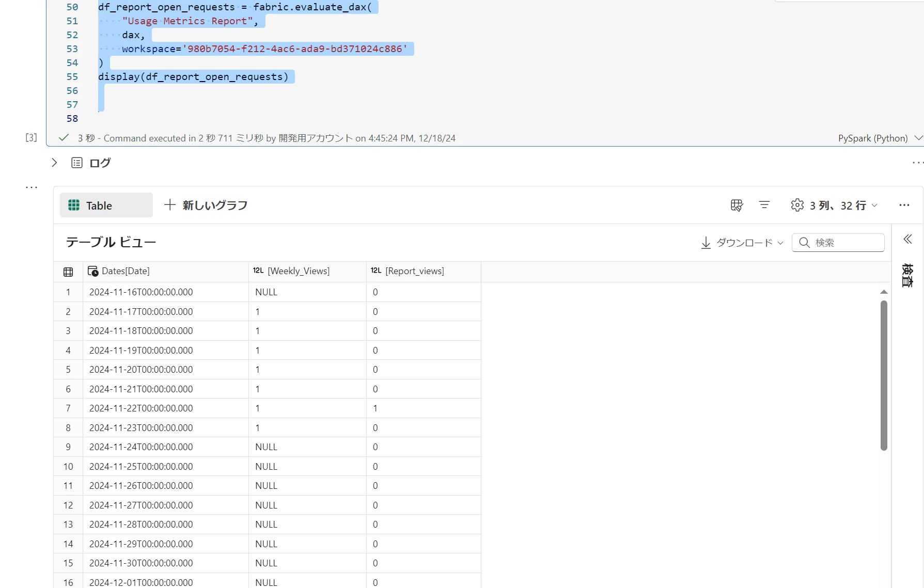Switch to the Table tab
This screenshot has width=924, height=588.
[x=106, y=205]
